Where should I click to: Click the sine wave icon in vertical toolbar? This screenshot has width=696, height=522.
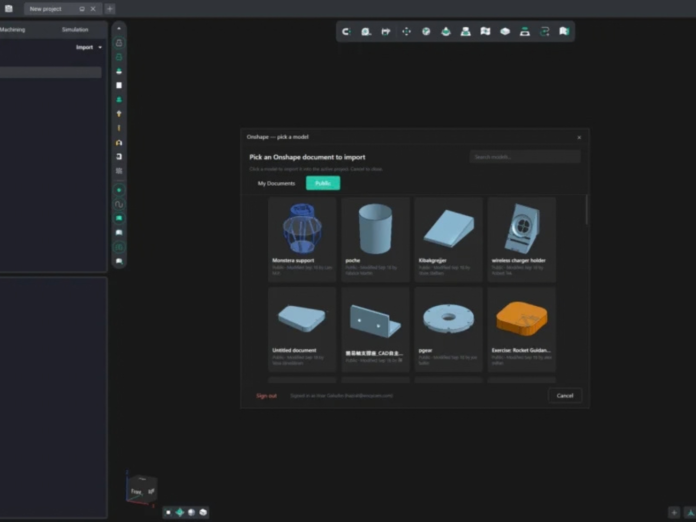119,204
